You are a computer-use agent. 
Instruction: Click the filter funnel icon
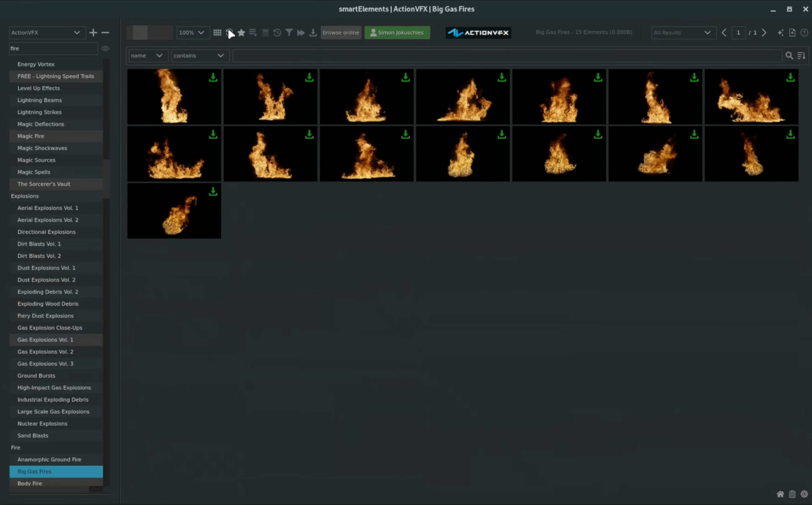pos(289,33)
